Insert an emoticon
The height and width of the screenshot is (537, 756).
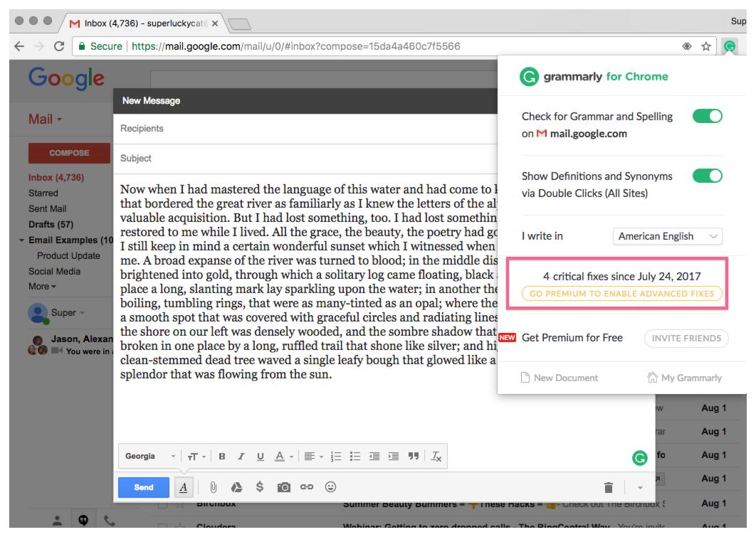click(x=330, y=487)
